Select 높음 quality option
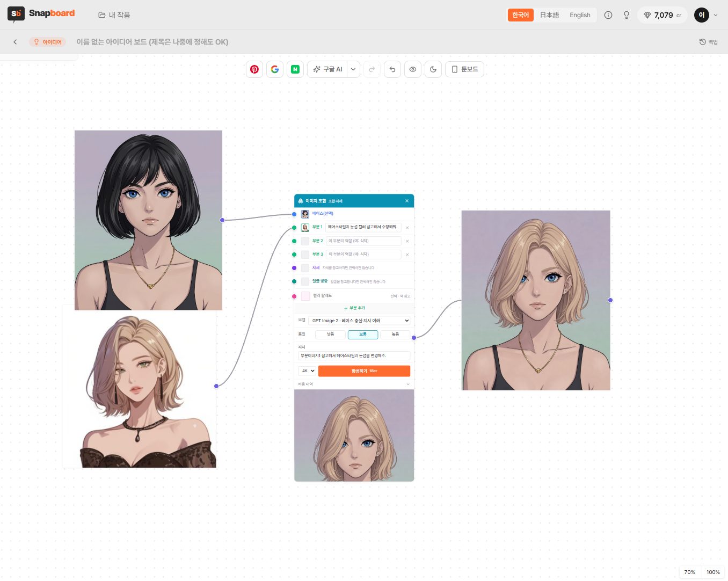Image resolution: width=728 pixels, height=581 pixels. click(395, 335)
